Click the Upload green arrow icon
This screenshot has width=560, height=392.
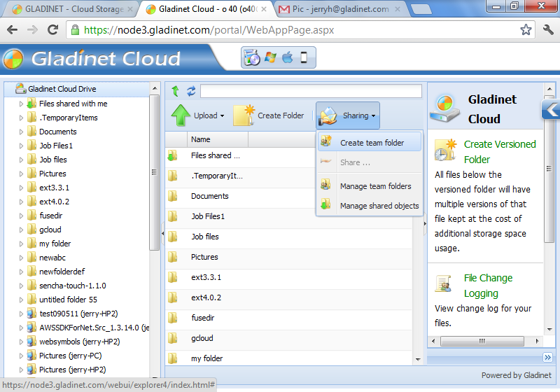tap(181, 115)
